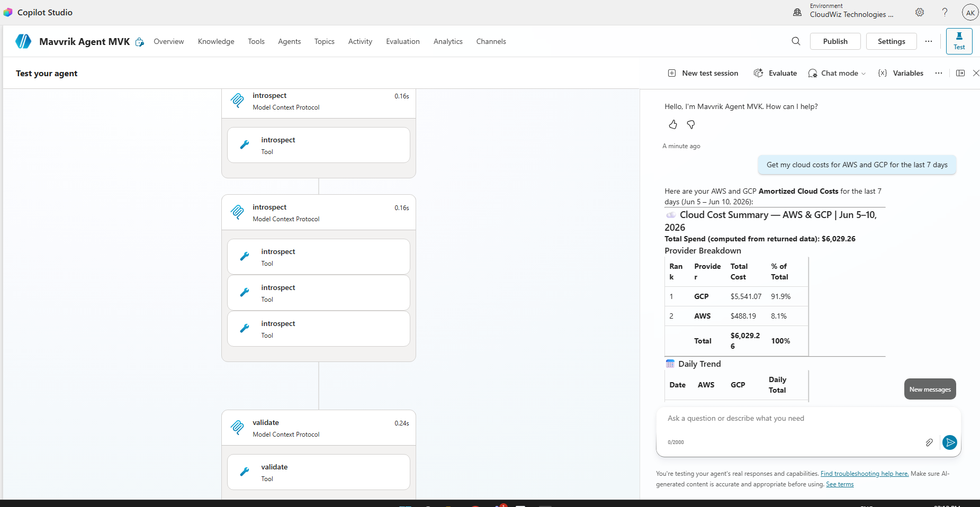Screen dimensions: 980x507
Task: Click the GCP cost cell $5,541.07
Action: (x=746, y=296)
